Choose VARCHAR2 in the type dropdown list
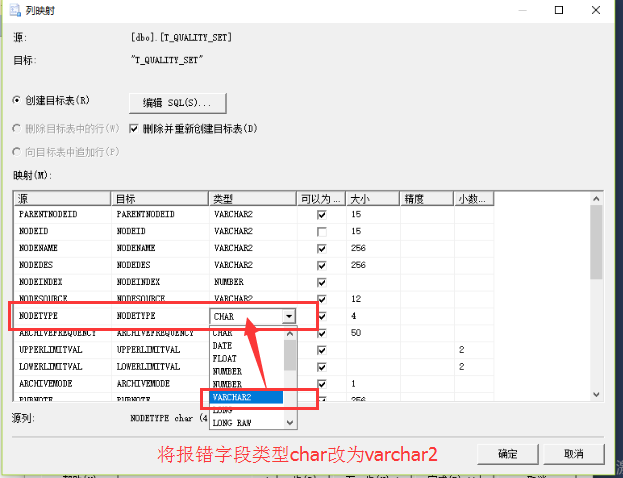This screenshot has width=623, height=478. pyautogui.click(x=246, y=397)
